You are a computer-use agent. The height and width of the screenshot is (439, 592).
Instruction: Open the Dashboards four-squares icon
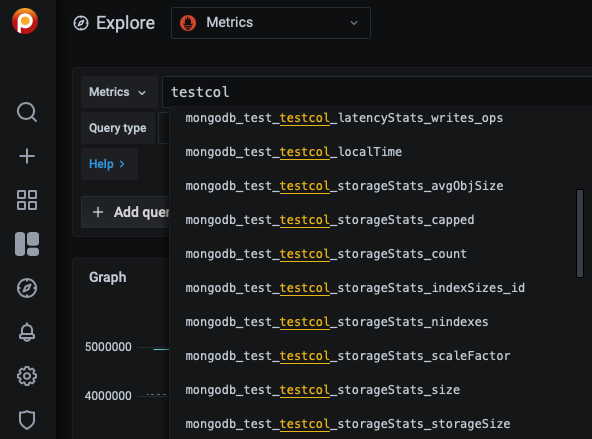click(27, 200)
